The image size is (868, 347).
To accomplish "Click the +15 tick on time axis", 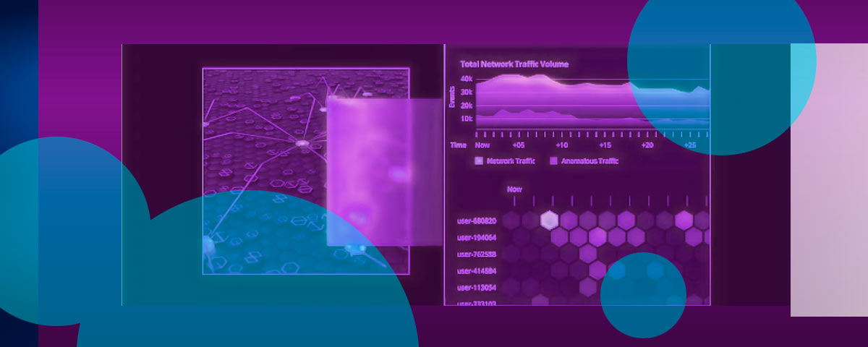I will click(605, 145).
